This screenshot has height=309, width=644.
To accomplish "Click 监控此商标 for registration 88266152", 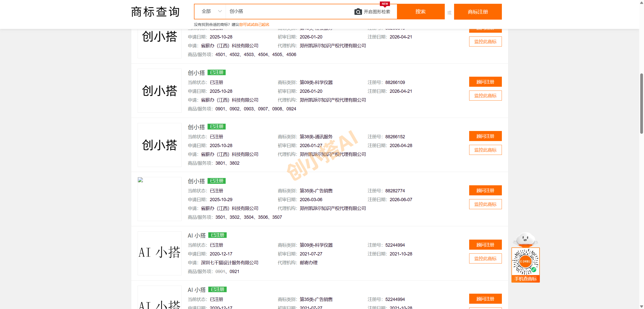I will (485, 150).
